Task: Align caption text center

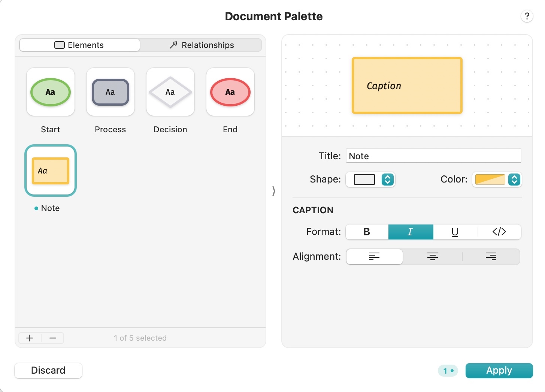Action: pyautogui.click(x=433, y=257)
